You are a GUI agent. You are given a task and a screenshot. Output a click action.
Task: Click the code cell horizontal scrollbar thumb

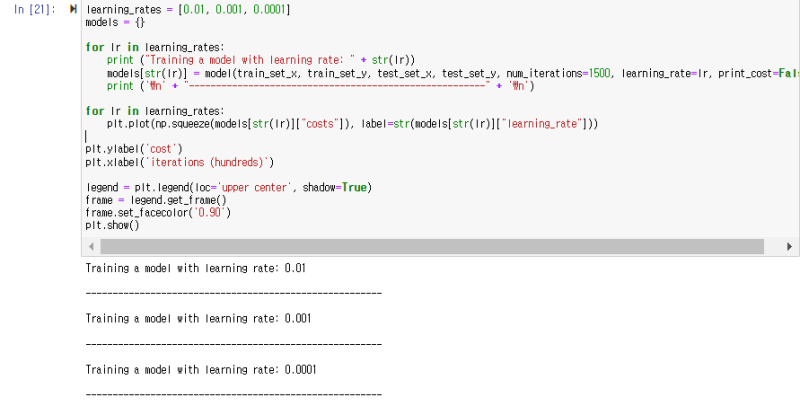pyautogui.click(x=432, y=247)
